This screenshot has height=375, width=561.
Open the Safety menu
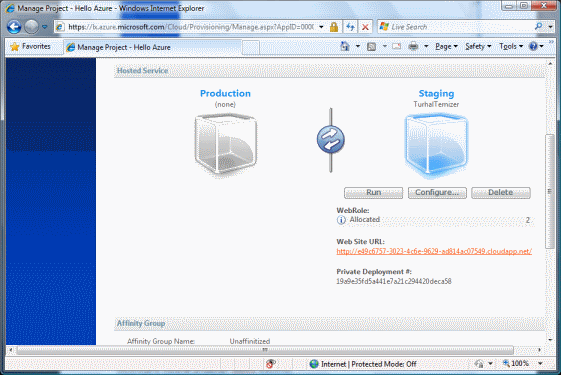pos(478,47)
